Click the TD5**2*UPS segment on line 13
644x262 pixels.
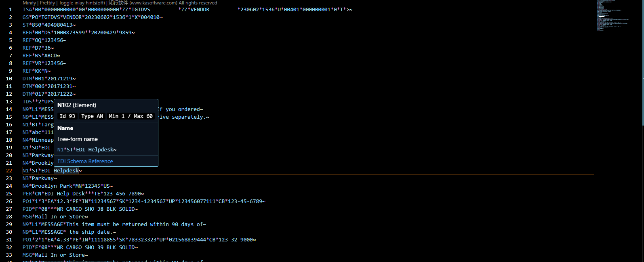tap(38, 101)
